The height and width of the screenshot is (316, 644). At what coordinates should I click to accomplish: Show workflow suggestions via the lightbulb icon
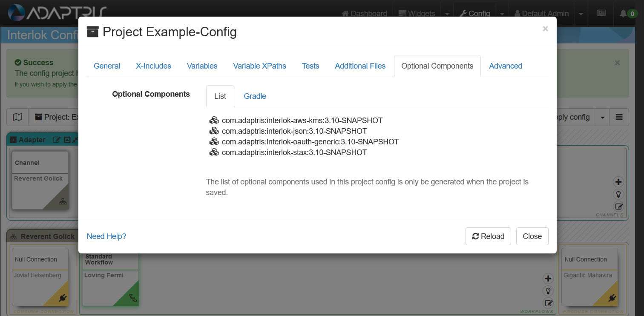point(548,291)
